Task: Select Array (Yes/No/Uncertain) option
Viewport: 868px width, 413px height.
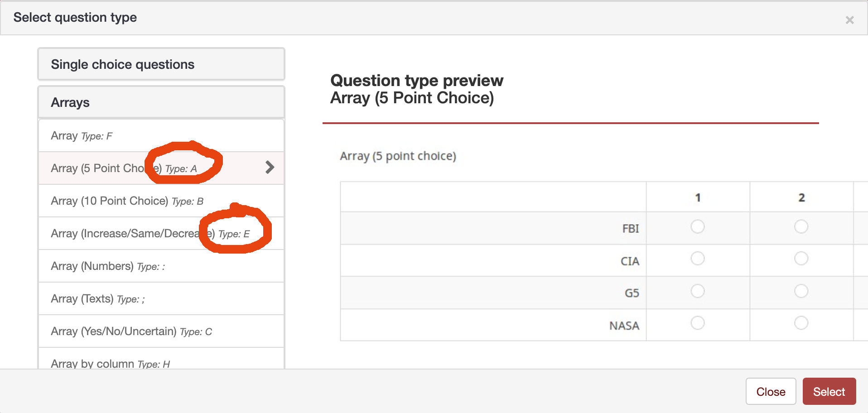Action: click(161, 331)
